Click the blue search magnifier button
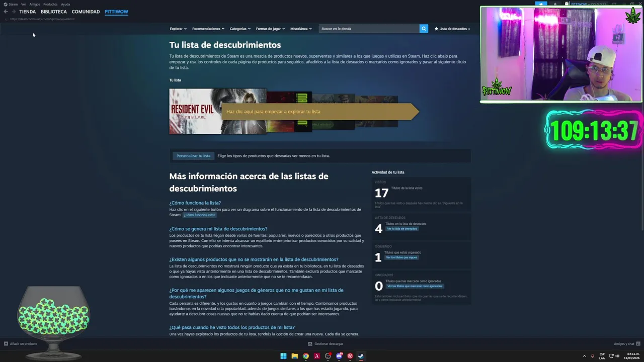Viewport: 644px width, 362px height. tap(424, 29)
